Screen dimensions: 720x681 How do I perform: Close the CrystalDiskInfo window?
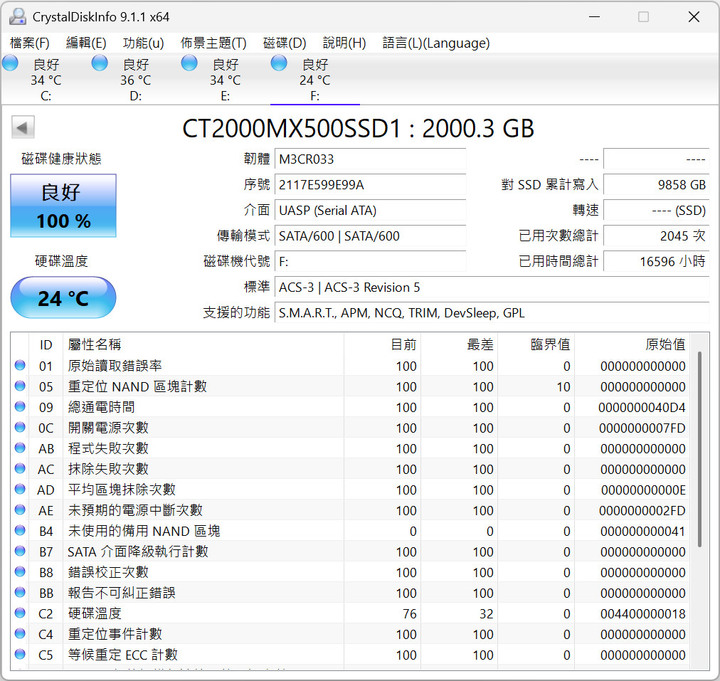[694, 17]
